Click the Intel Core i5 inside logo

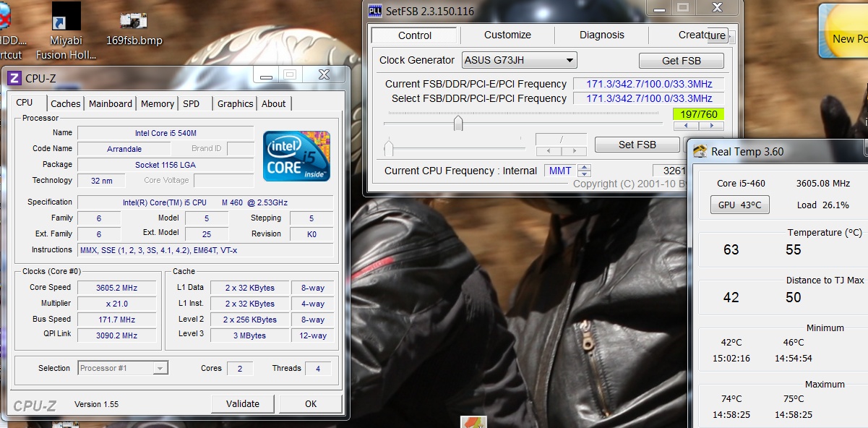point(296,155)
